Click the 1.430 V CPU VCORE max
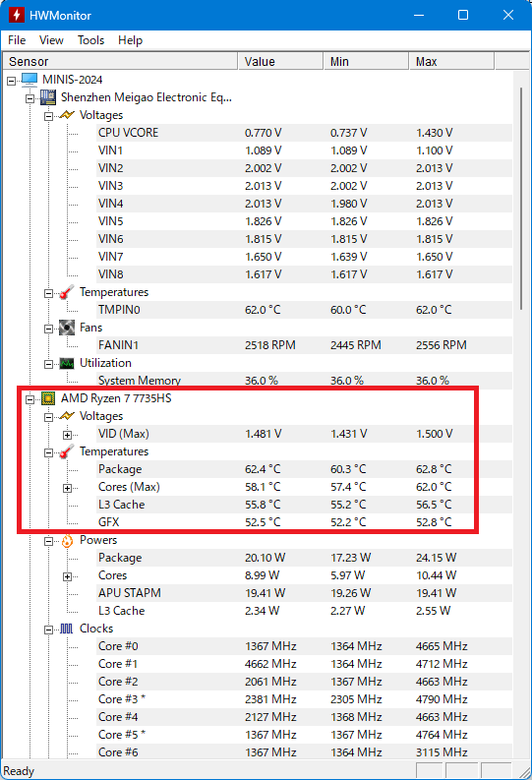 pos(434,133)
